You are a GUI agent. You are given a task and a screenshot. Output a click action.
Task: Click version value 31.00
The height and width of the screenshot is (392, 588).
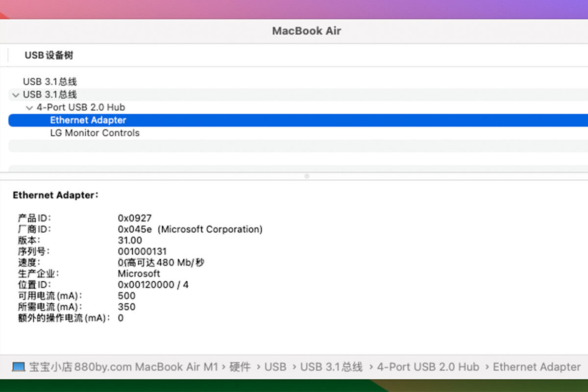pyautogui.click(x=130, y=241)
